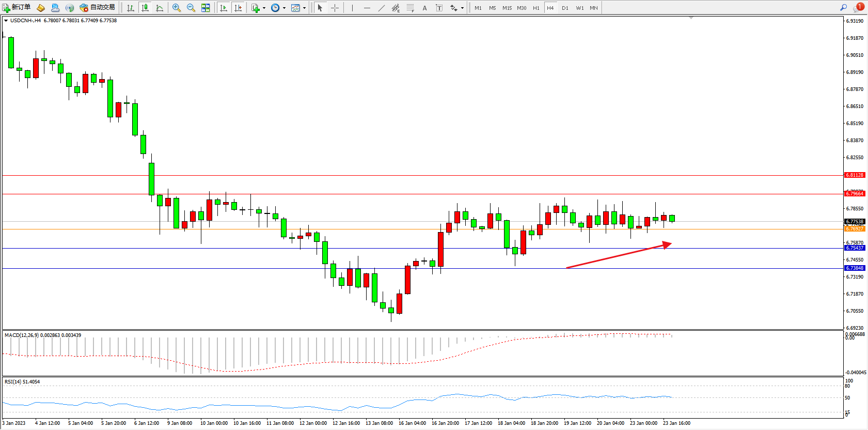Screen dimensions: 868x430
Task: Click the search magnifier icon at top right
Action: point(843,7)
